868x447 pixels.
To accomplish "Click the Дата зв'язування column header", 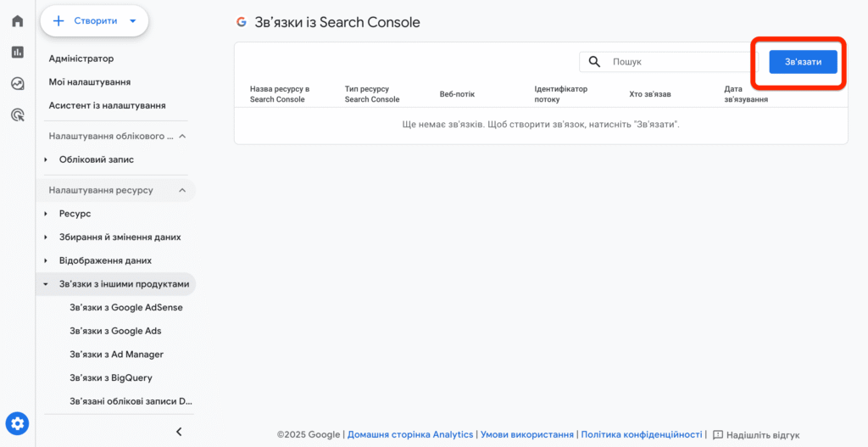I will (x=746, y=94).
